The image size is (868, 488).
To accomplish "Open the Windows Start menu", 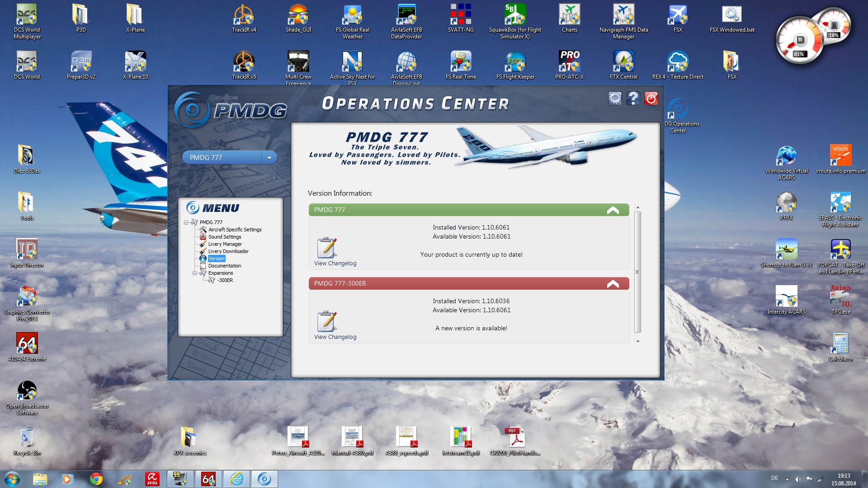I will (12, 479).
